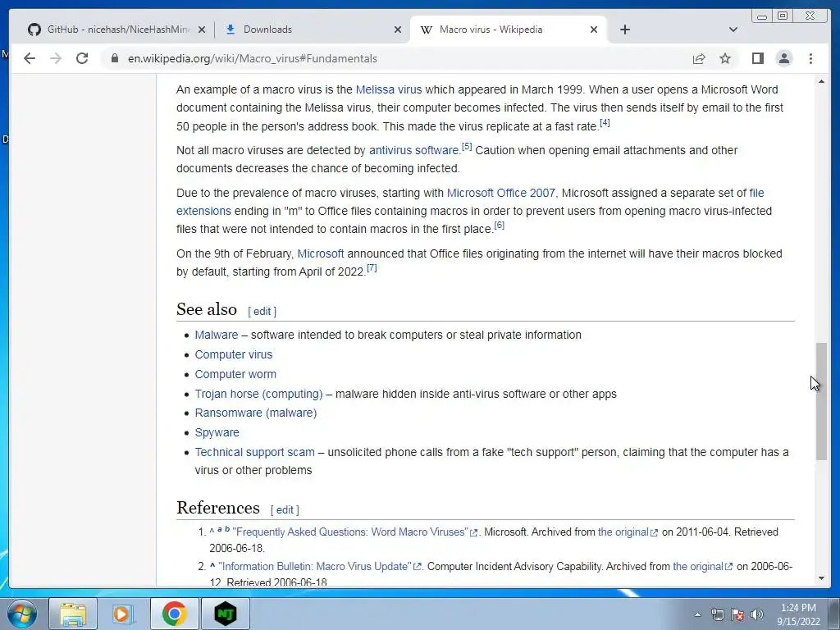Expand the tab search chevron

733,30
